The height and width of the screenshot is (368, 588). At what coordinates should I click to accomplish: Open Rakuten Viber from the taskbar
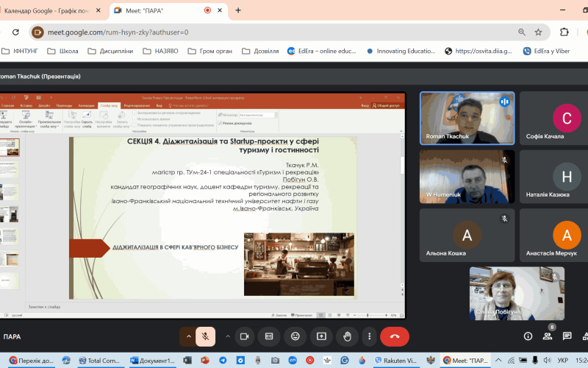(x=395, y=361)
